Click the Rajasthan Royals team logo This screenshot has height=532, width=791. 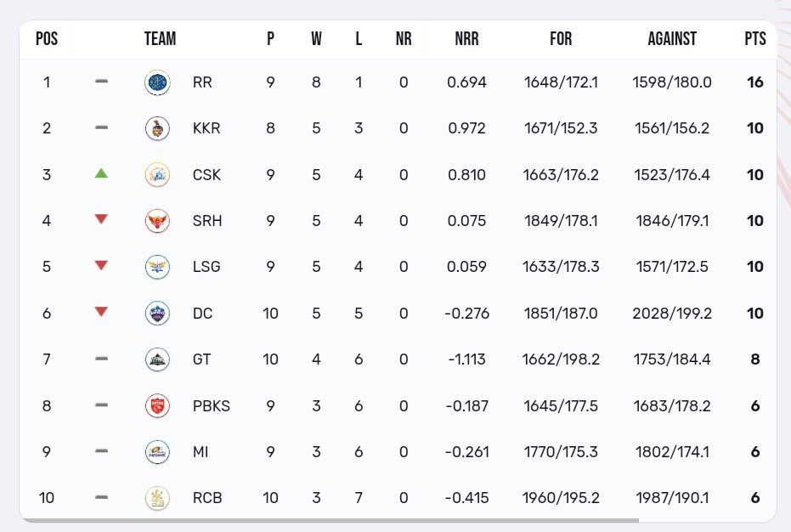(157, 82)
